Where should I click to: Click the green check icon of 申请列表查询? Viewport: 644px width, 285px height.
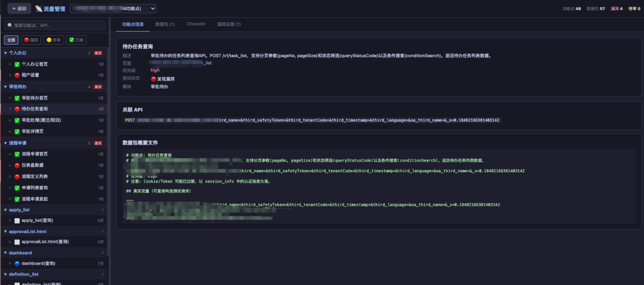point(17,188)
